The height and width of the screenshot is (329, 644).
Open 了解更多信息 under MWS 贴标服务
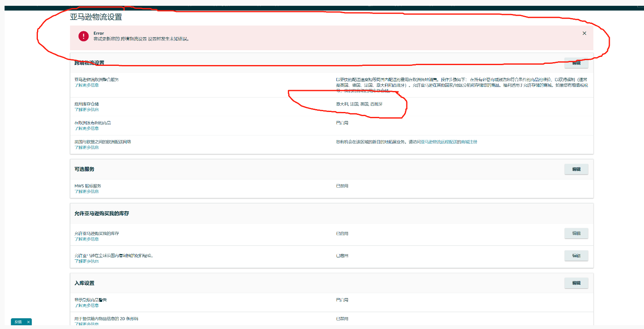pyautogui.click(x=86, y=191)
